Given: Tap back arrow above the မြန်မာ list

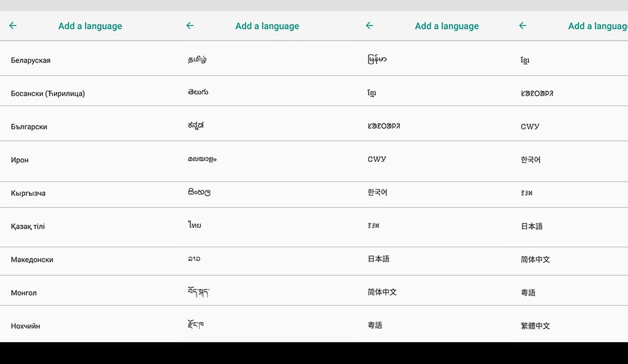Looking at the screenshot, I should tap(369, 26).
